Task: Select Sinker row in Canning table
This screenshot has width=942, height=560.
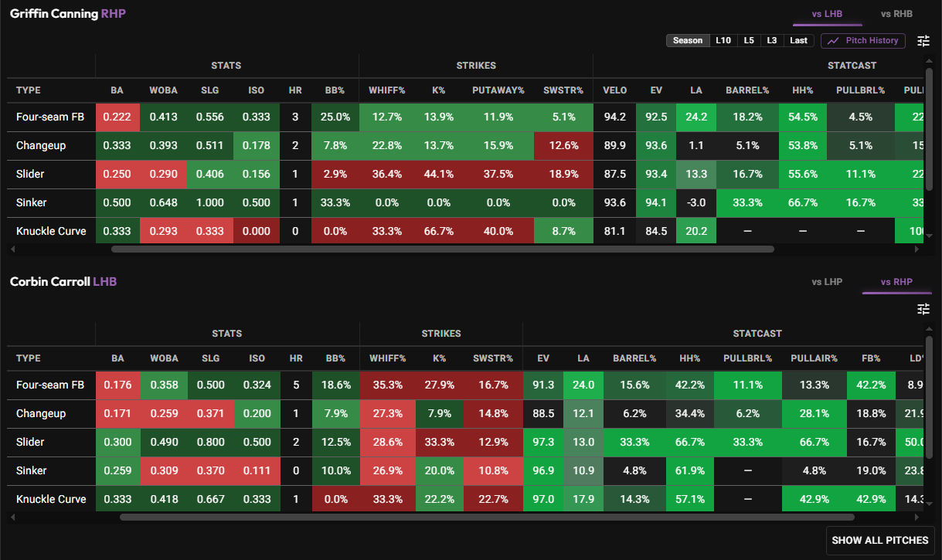Action: tap(465, 202)
